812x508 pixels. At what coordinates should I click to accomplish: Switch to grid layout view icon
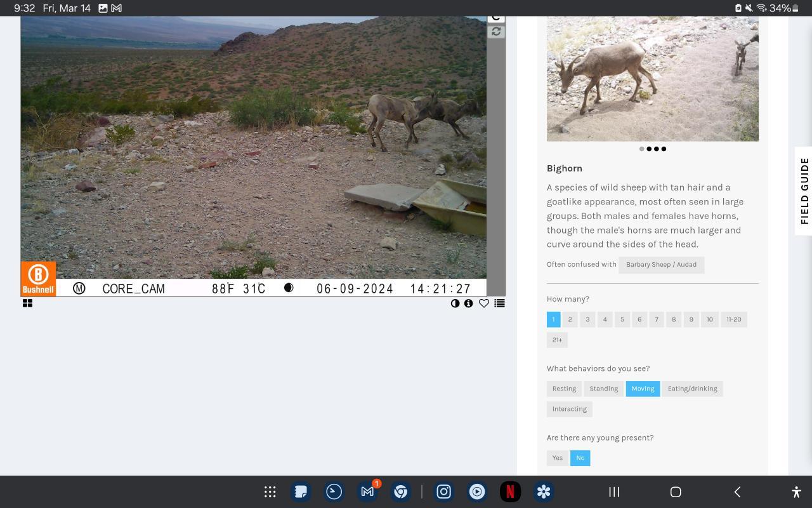point(27,304)
